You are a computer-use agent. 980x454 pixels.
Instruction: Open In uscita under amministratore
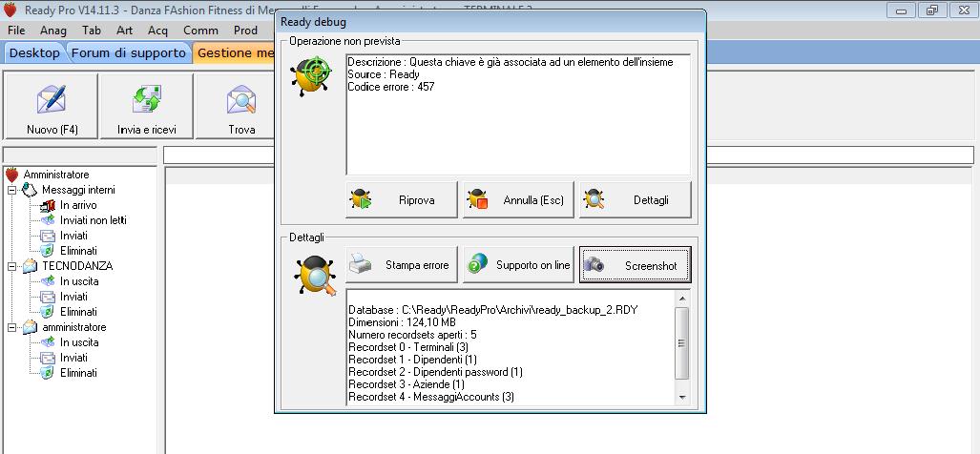[x=79, y=342]
